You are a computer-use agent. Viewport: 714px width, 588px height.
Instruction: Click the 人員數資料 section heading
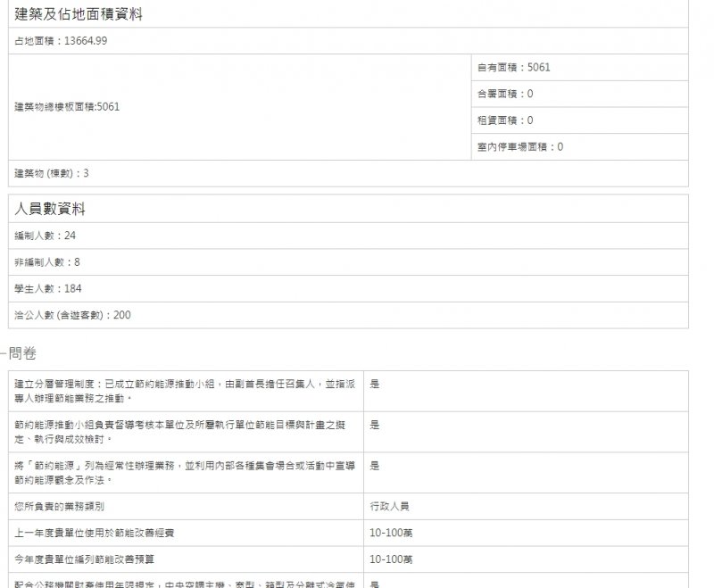pos(50,209)
